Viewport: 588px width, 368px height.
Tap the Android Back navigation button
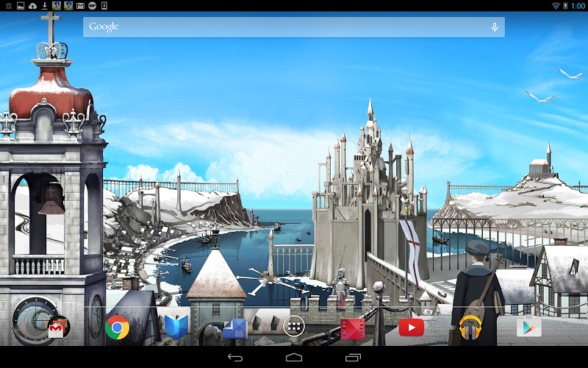235,357
